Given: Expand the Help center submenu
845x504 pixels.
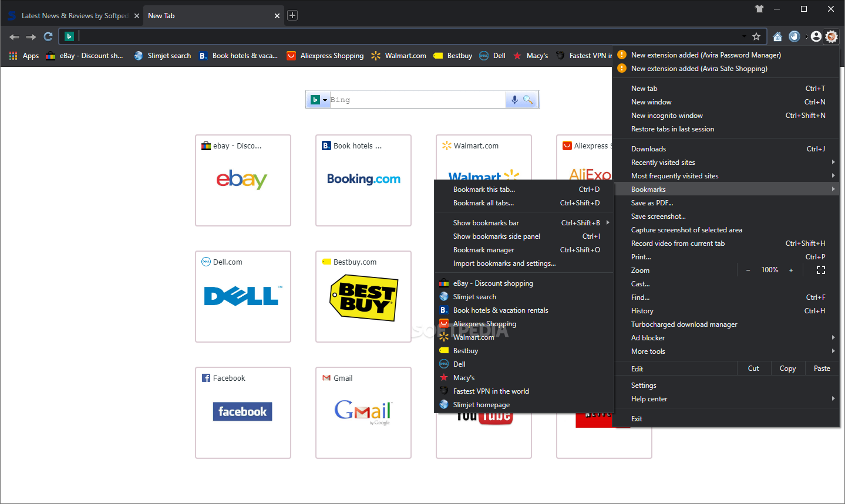Looking at the screenshot, I should coord(727,399).
